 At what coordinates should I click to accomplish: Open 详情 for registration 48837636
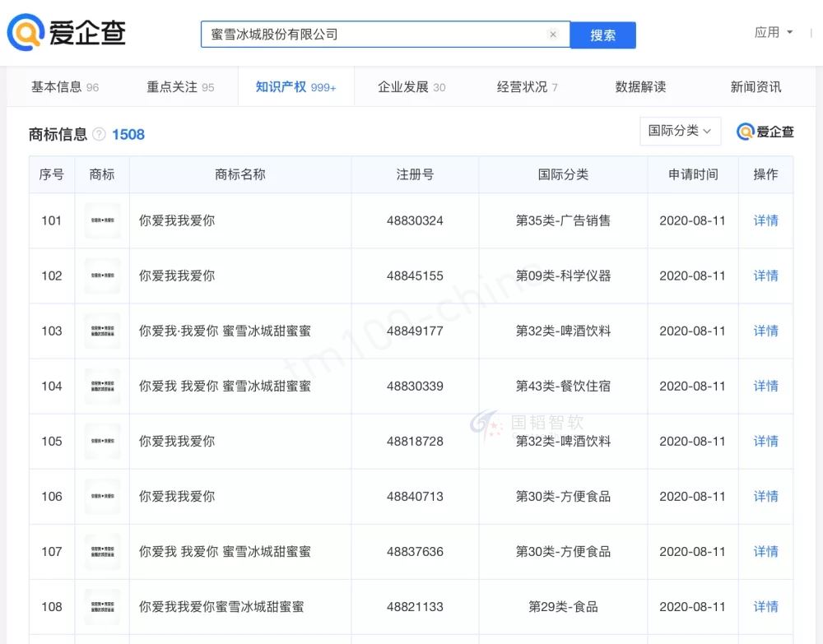[x=765, y=552]
